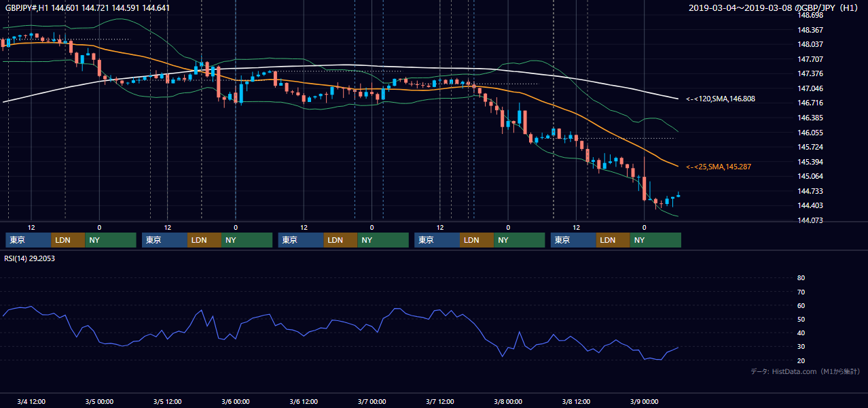868x408 pixels.
Task: Click the 120 SMA label reading 146.808
Action: [721, 99]
